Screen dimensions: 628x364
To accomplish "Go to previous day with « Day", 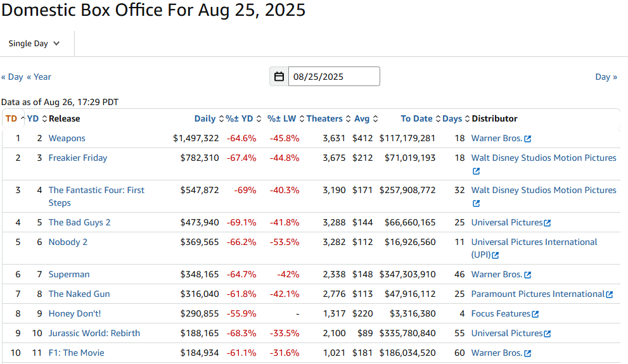I will click(x=12, y=77).
